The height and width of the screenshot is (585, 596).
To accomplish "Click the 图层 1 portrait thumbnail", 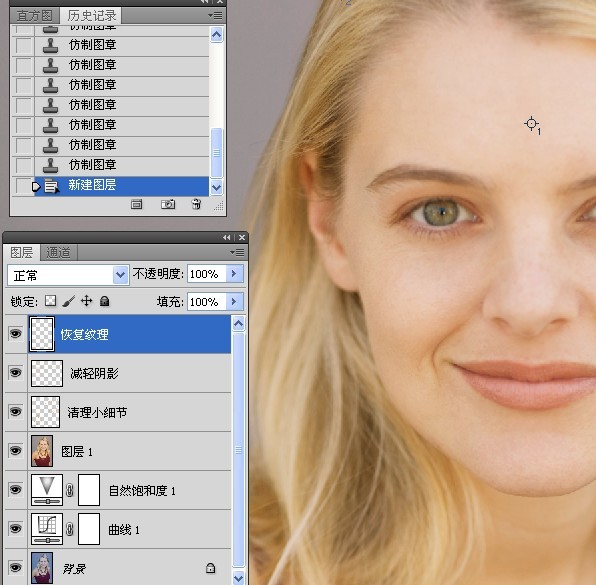I will pos(42,451).
